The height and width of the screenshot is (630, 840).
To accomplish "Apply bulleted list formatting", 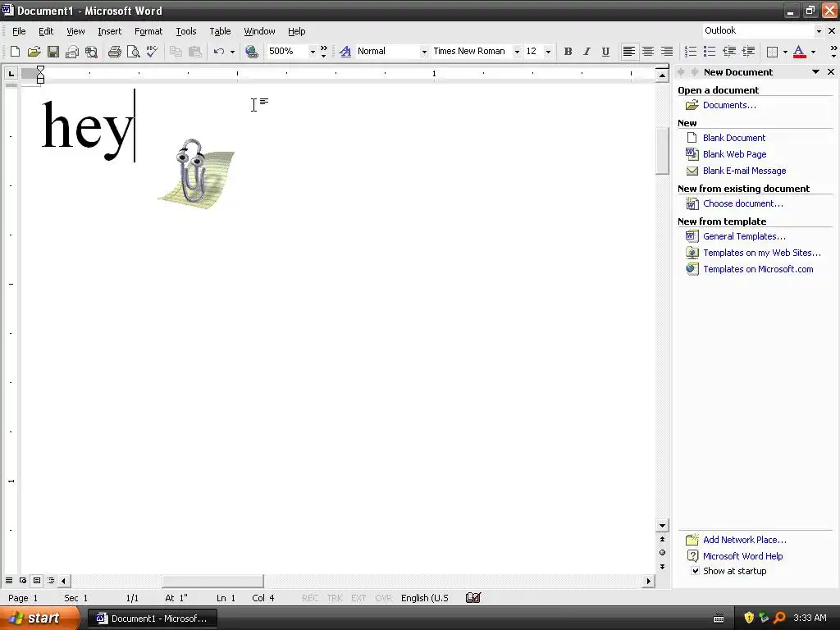I will click(710, 52).
